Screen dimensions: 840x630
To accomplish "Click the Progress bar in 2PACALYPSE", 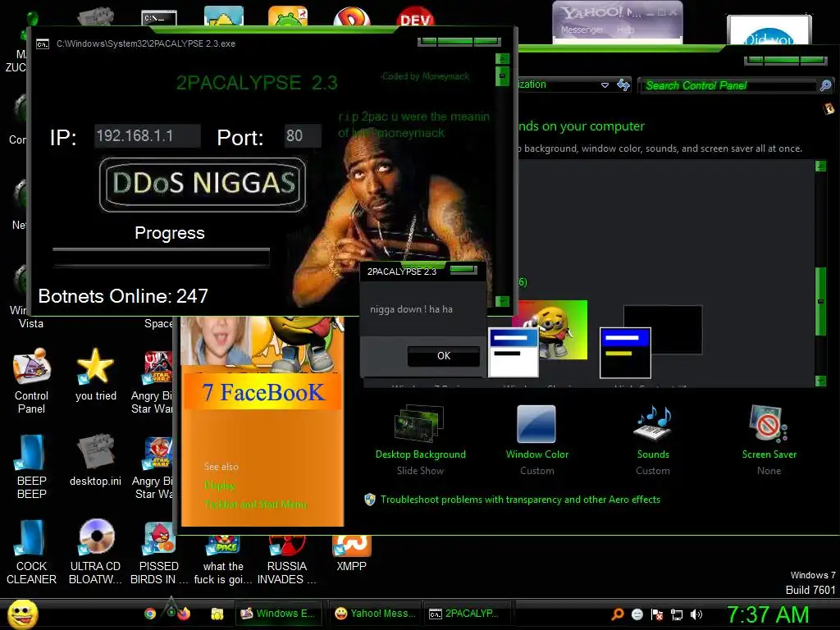I will click(161, 257).
